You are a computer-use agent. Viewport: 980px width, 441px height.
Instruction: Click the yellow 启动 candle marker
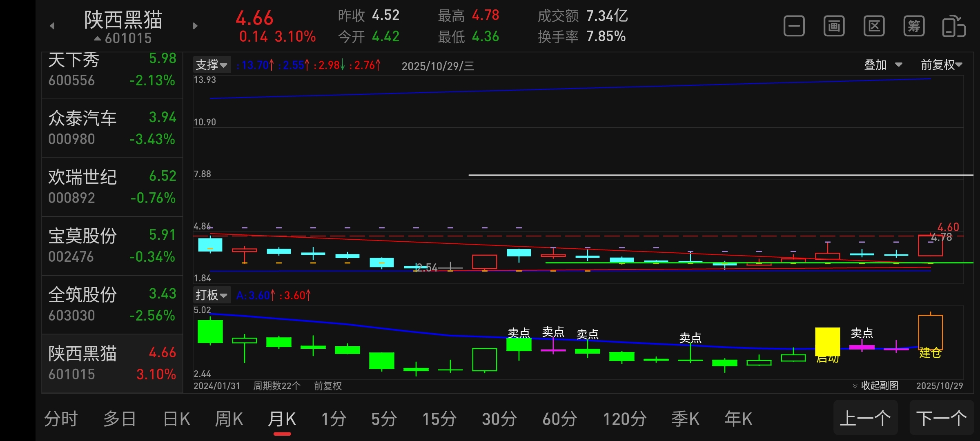pos(827,342)
